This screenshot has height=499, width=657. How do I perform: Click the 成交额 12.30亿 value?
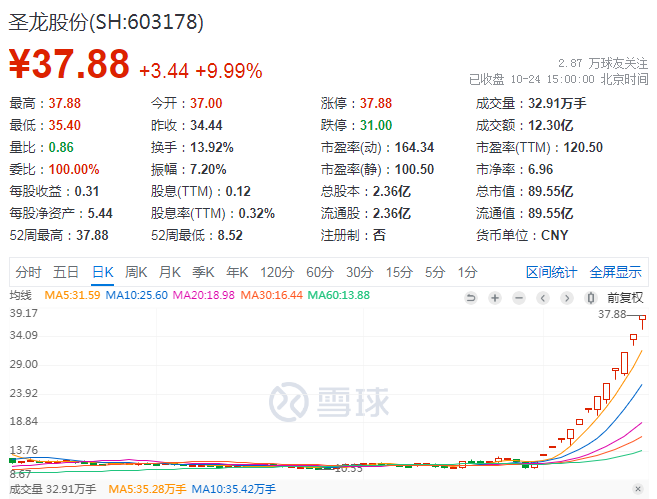pyautogui.click(x=550, y=125)
